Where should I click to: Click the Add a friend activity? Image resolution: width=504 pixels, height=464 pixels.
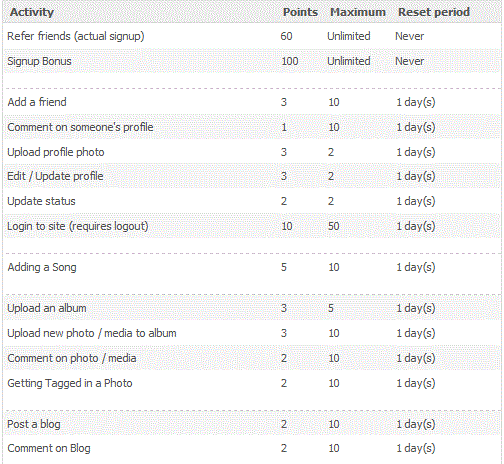pyautogui.click(x=37, y=102)
